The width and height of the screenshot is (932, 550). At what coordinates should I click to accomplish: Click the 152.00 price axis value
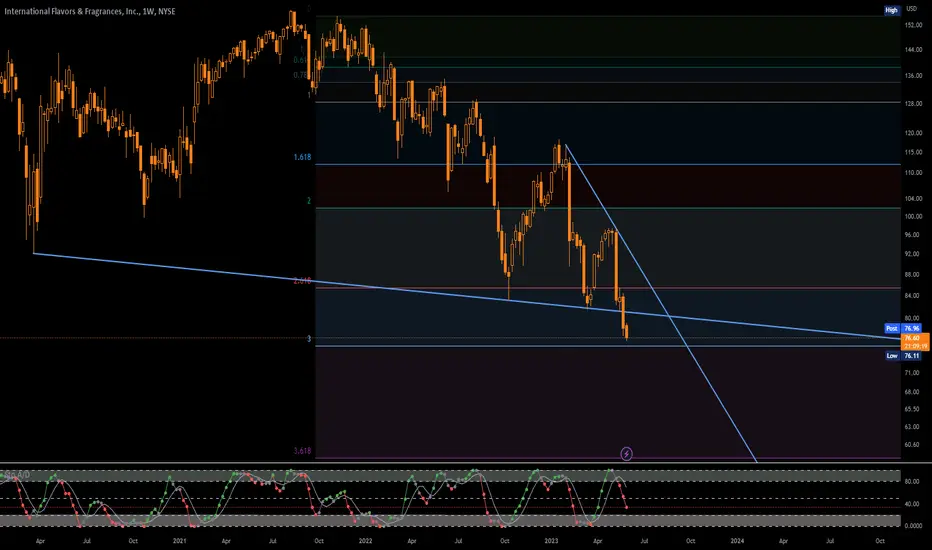(913, 26)
